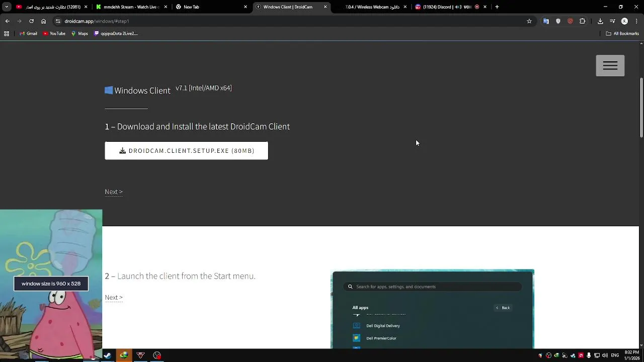Viewport: 644px width, 362px height.
Task: Open the red circular taskbar app
Action: (157, 355)
